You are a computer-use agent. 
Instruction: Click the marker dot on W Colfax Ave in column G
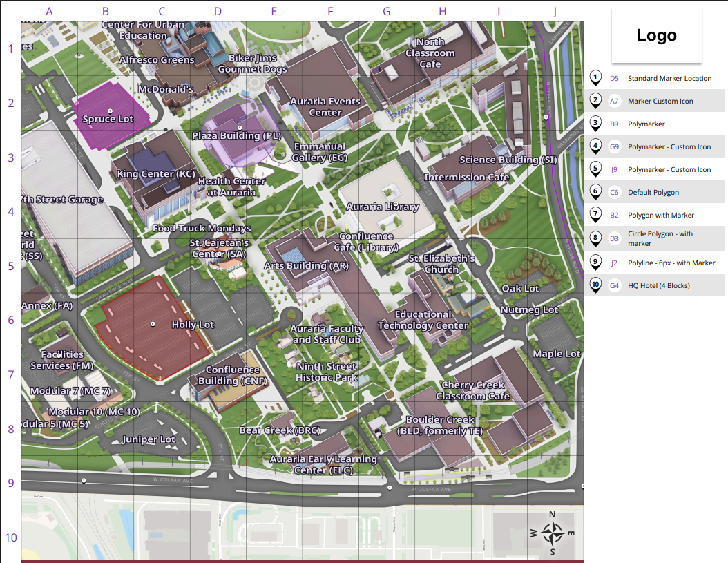click(x=390, y=488)
